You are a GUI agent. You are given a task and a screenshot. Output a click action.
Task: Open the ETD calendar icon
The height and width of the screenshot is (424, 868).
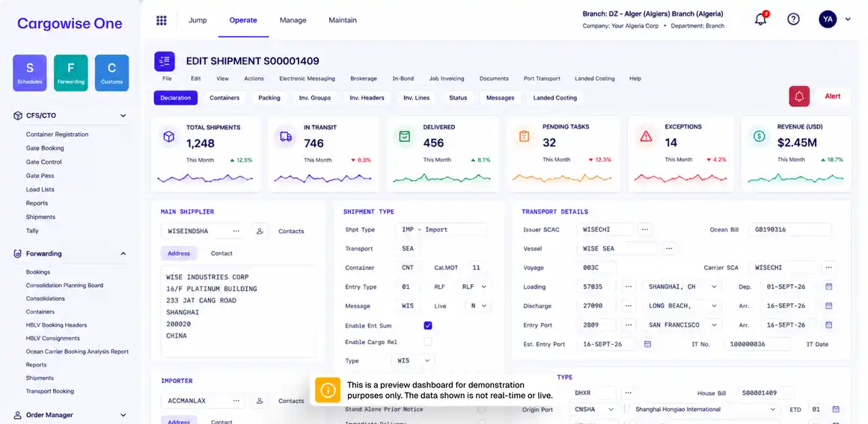click(x=835, y=409)
